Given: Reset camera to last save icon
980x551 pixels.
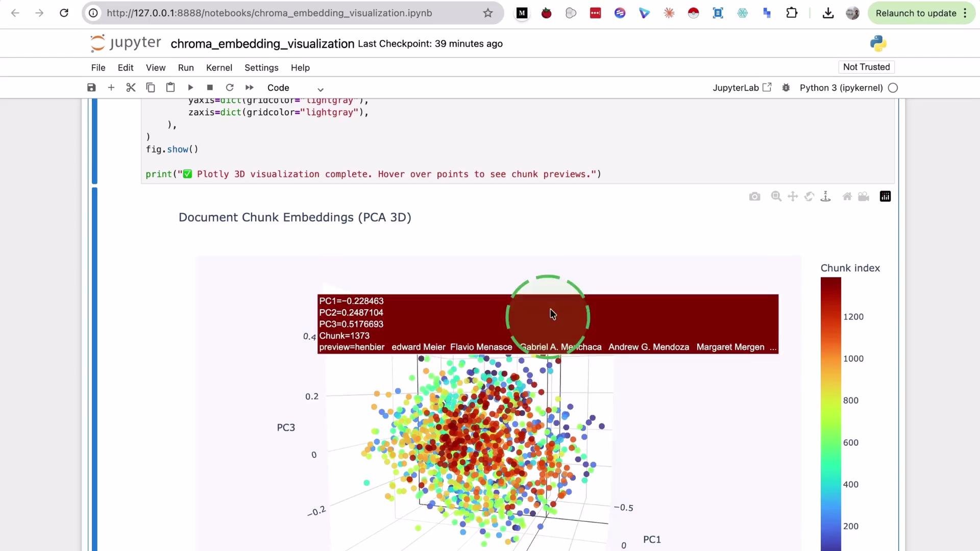Looking at the screenshot, I should click(864, 196).
